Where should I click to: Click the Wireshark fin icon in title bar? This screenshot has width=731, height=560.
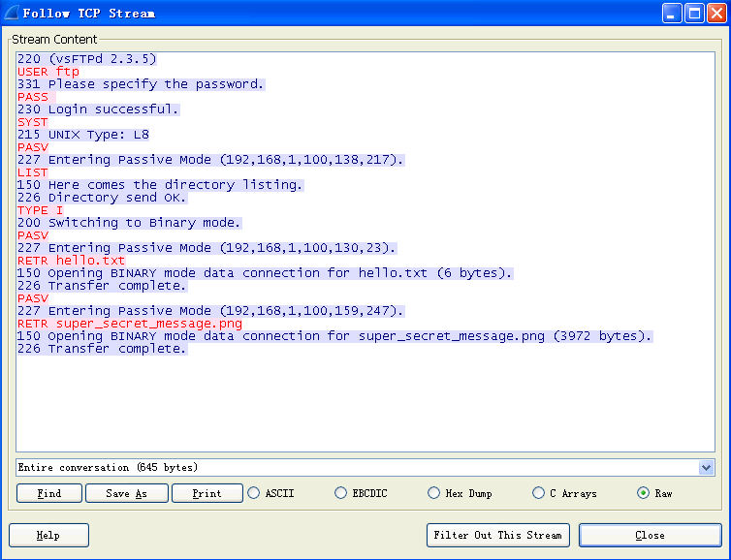[x=12, y=13]
